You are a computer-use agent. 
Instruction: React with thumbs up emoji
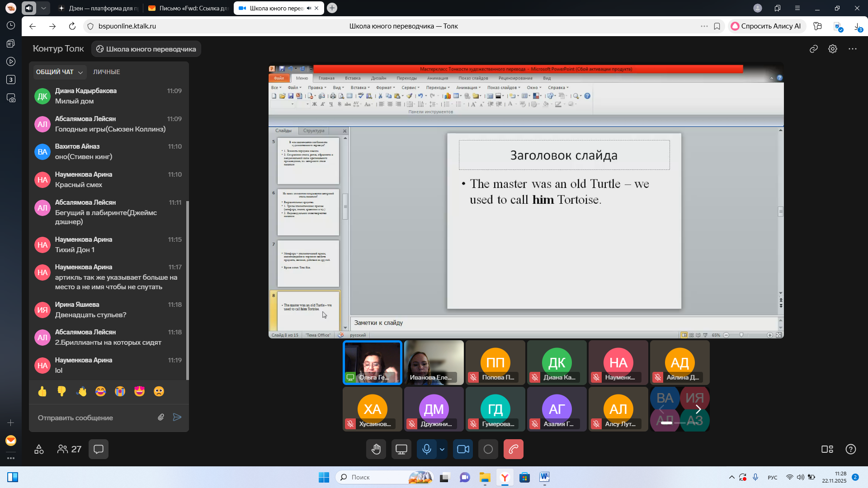42,391
